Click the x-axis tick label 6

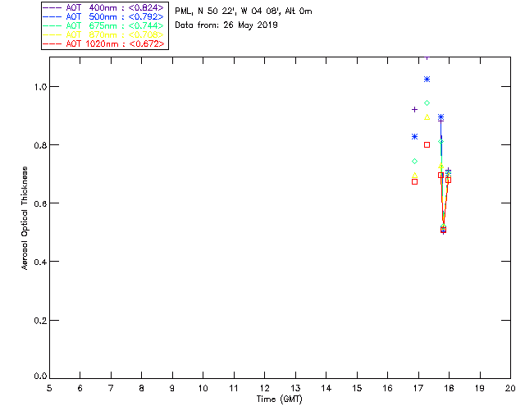coord(80,388)
